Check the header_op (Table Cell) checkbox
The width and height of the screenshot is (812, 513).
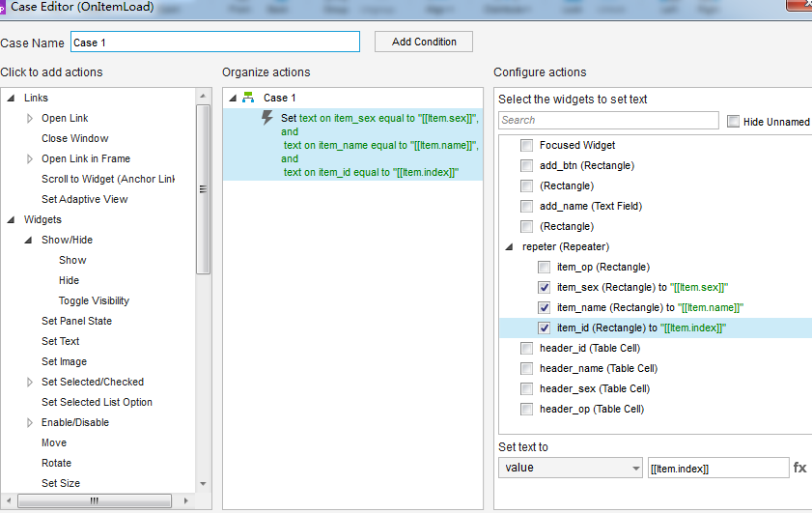526,409
